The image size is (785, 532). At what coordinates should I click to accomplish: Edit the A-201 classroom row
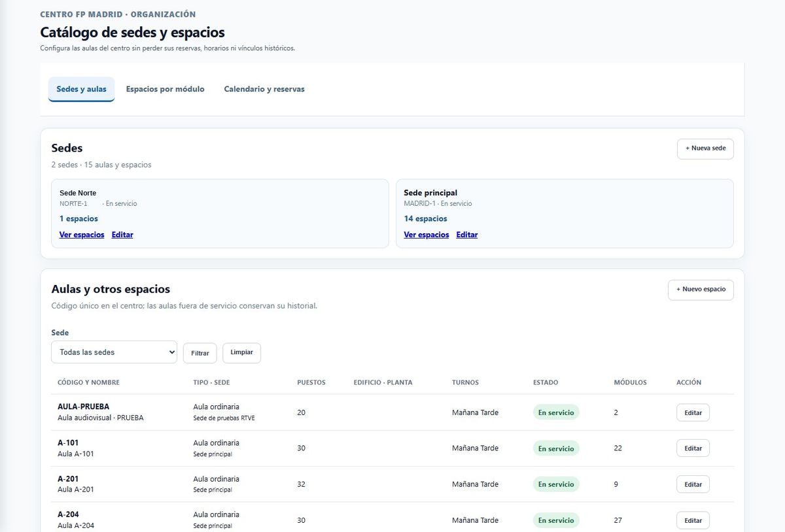coord(693,484)
